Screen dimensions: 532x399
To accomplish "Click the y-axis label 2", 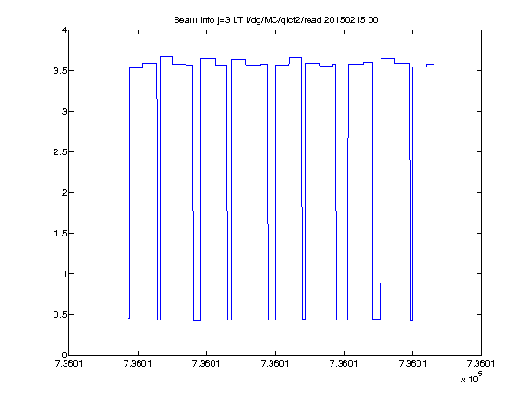I will tap(64, 193).
